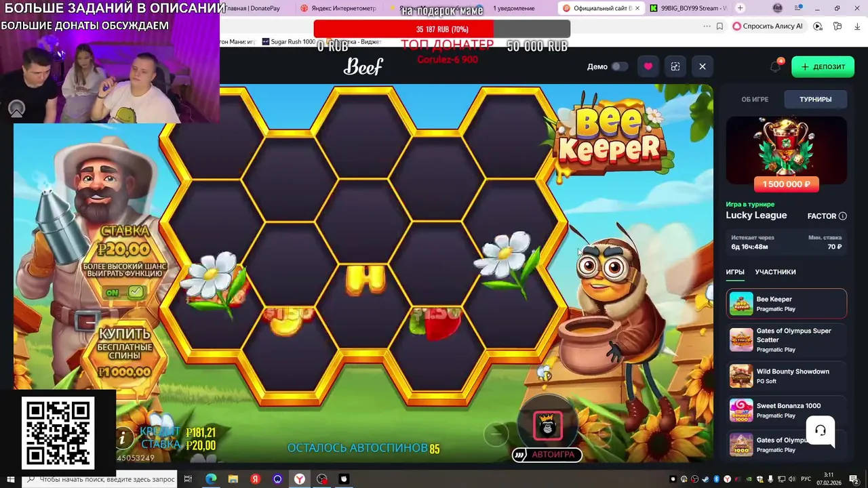Open File Explorer from the taskbar
The image size is (868, 488).
coord(233,479)
